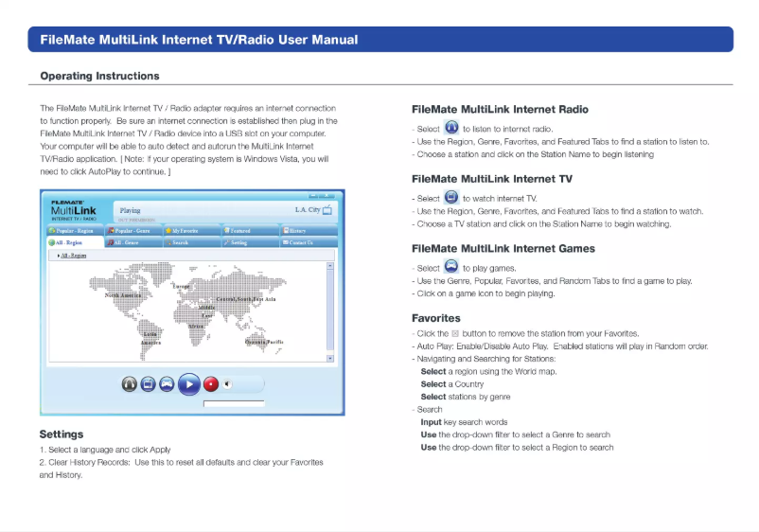Click the All-Region breadcrumb link

pos(74,256)
